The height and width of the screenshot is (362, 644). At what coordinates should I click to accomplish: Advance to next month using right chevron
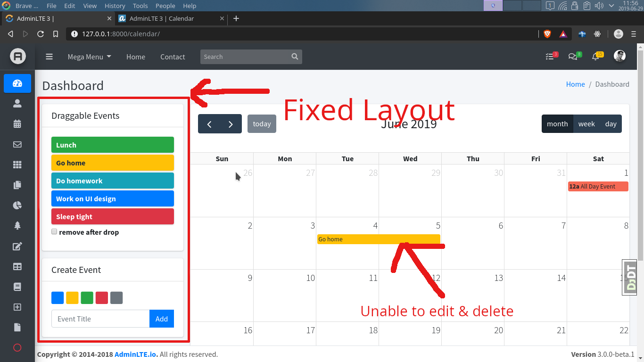(x=231, y=123)
